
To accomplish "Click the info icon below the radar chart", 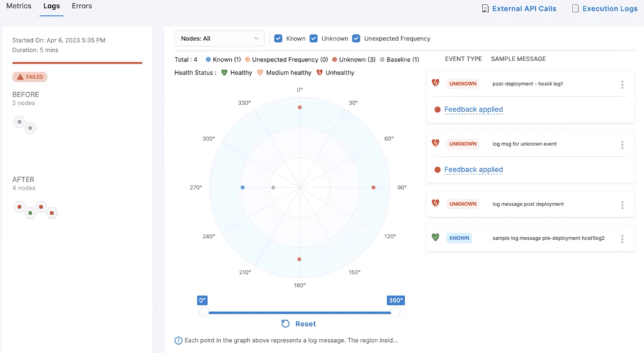I will [178, 340].
